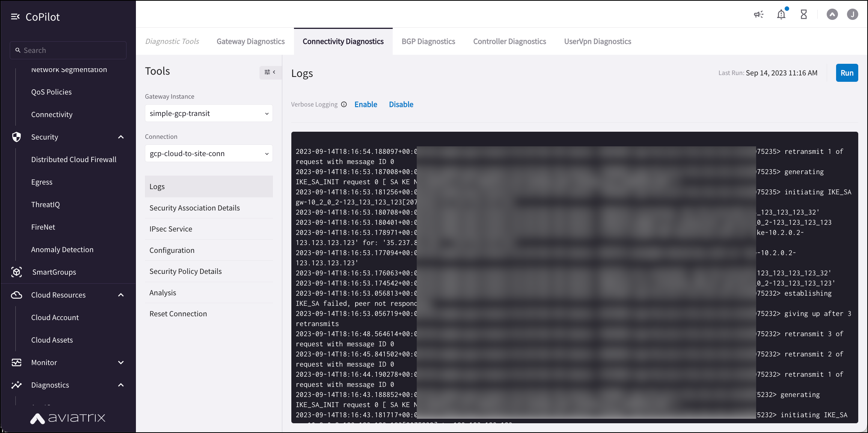The image size is (868, 433).
Task: Open the Analysis diagnostic tool
Action: coord(163,292)
